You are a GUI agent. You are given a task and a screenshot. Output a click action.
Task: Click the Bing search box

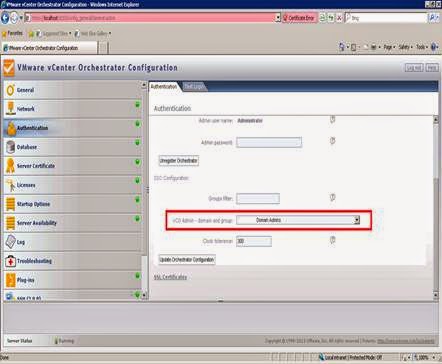pos(388,18)
